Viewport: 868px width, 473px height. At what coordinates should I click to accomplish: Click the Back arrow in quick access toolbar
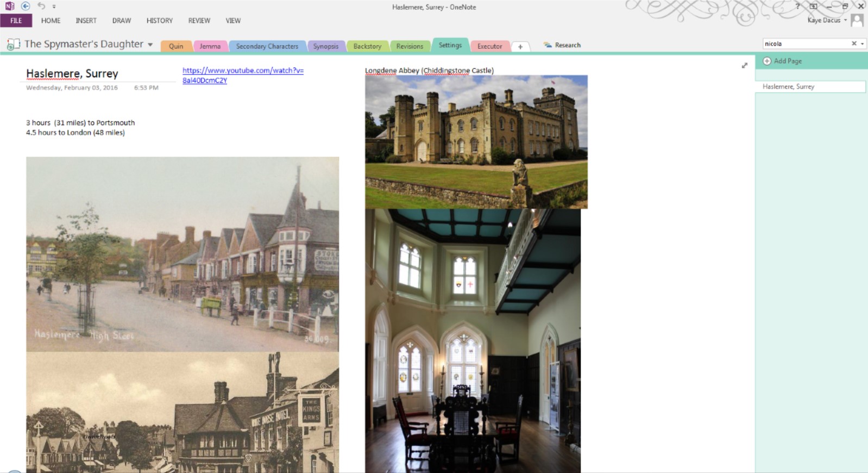[x=26, y=6]
